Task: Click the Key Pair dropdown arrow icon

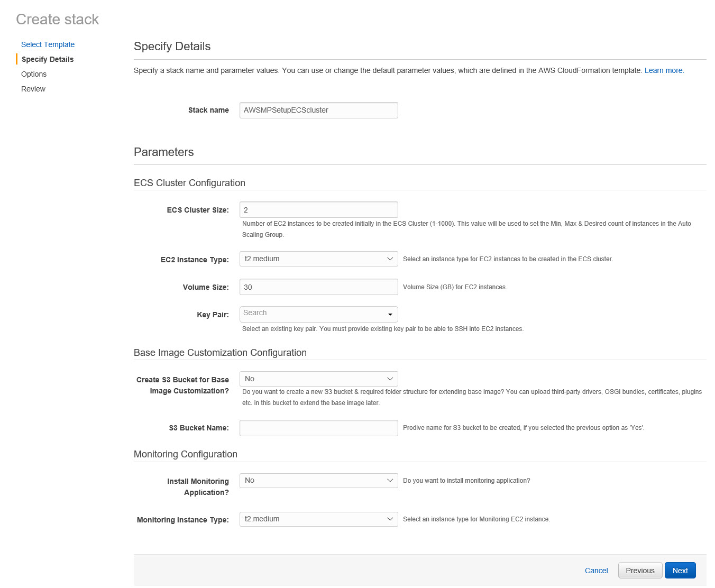Action: [390, 315]
